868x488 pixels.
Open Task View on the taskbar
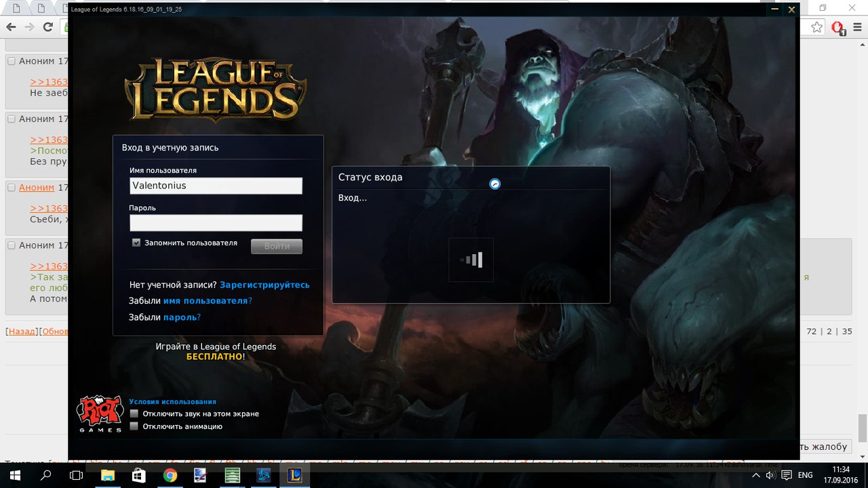tap(76, 475)
